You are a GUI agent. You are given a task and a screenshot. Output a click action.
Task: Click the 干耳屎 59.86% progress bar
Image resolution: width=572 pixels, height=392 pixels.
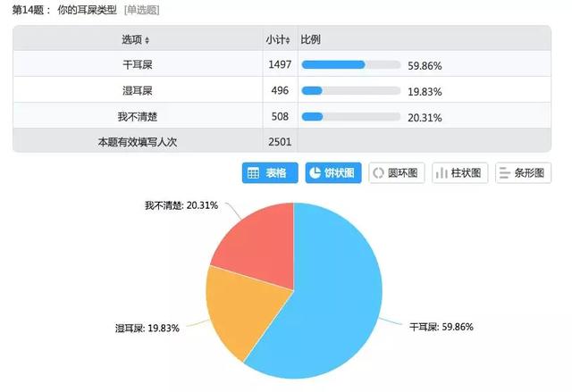tap(350, 65)
